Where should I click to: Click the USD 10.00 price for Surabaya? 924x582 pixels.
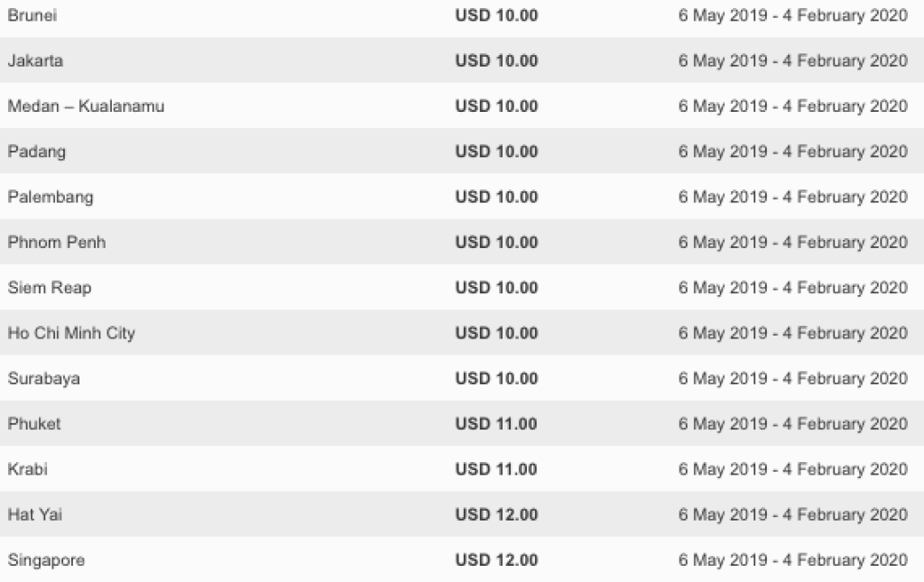pyautogui.click(x=496, y=378)
